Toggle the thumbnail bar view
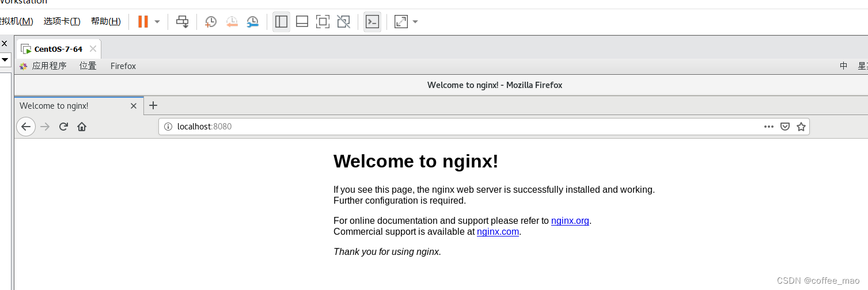This screenshot has width=868, height=290. [302, 22]
